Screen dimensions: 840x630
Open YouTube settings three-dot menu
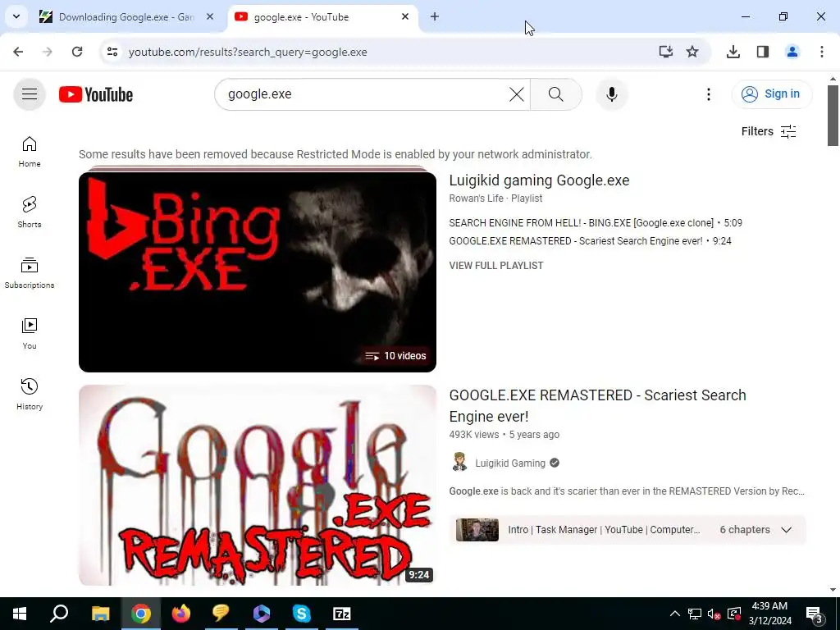(708, 94)
